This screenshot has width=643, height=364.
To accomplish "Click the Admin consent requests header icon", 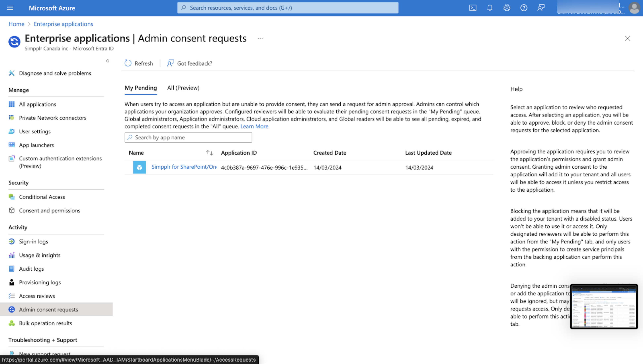I will (x=14, y=42).
